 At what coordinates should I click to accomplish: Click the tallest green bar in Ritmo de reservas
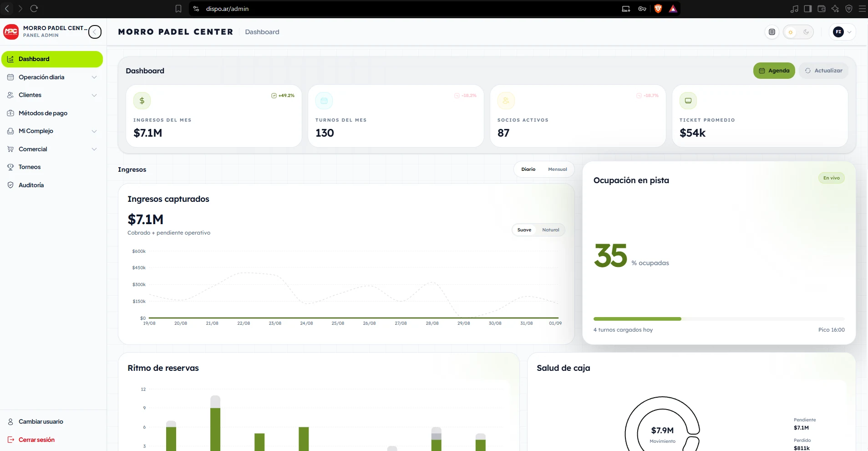pos(215,429)
